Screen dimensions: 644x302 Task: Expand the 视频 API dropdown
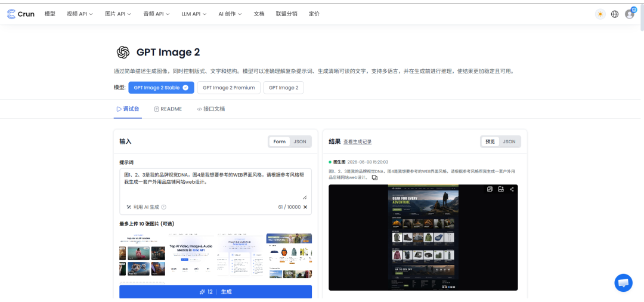(80, 14)
